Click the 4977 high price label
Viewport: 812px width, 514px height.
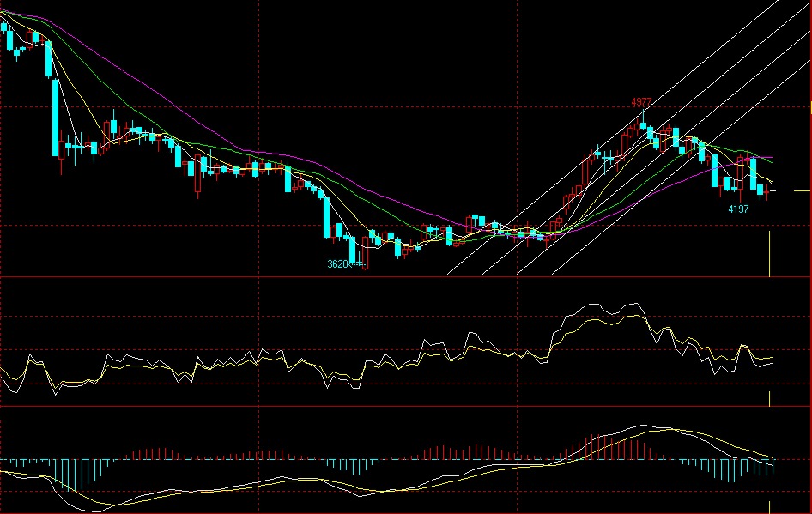[x=642, y=102]
